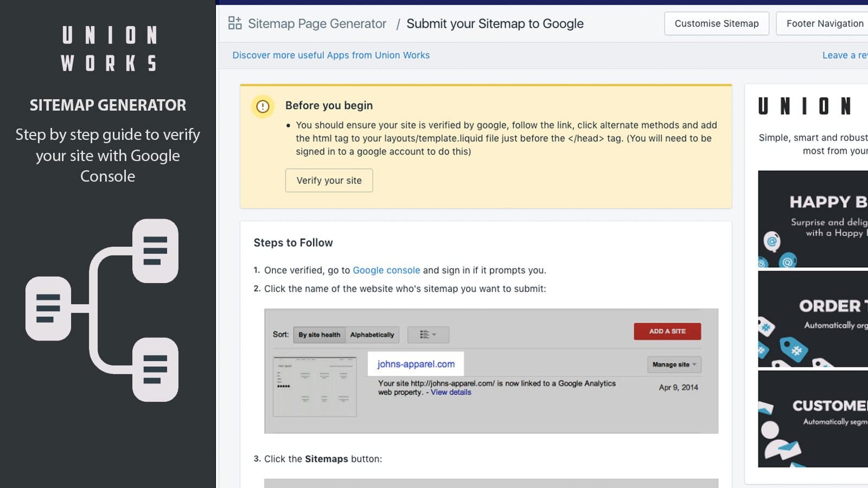
Task: Open the Google console link
Action: (x=386, y=270)
